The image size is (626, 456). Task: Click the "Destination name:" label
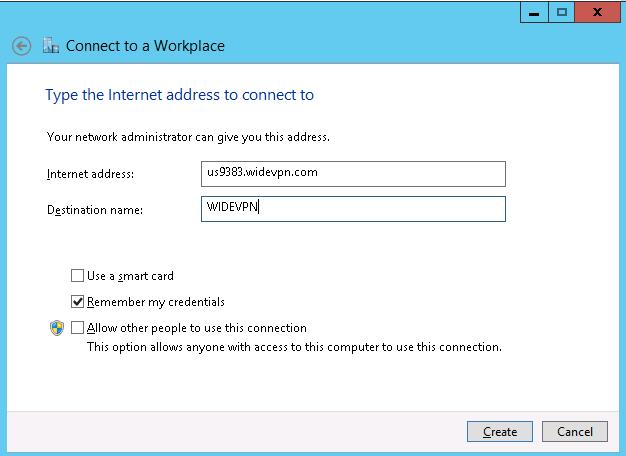click(95, 209)
